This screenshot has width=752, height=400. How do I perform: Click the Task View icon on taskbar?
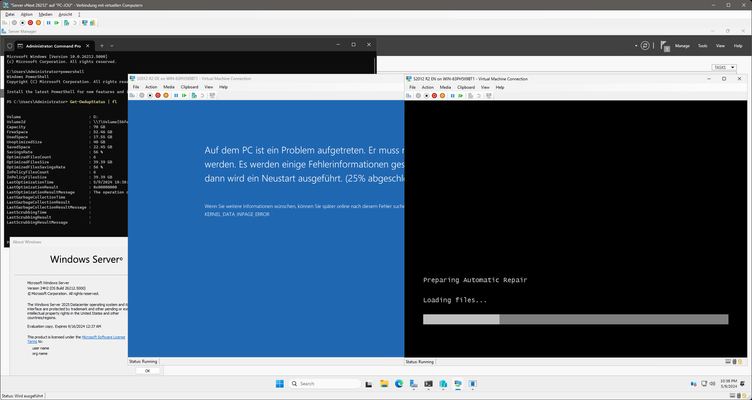[369, 384]
